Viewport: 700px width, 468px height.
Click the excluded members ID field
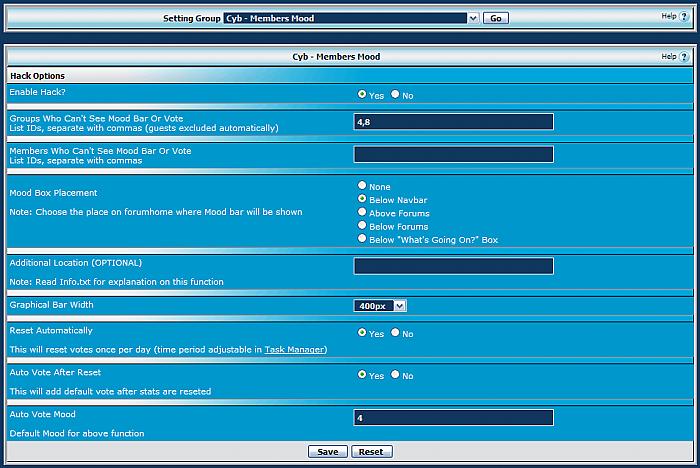(x=453, y=154)
